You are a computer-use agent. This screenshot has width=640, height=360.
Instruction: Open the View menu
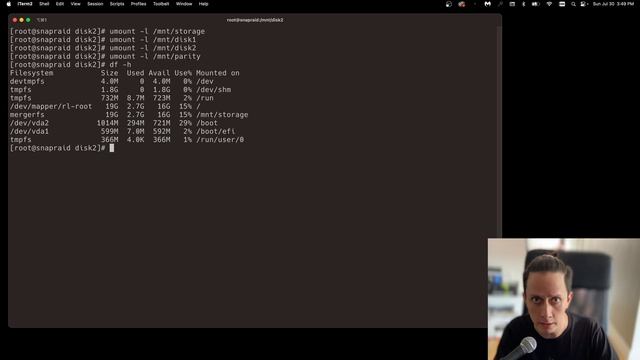[x=76, y=4]
